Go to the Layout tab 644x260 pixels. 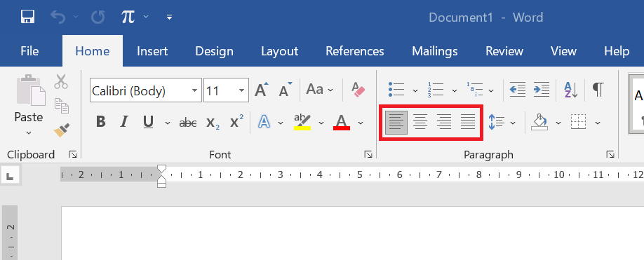tap(280, 51)
